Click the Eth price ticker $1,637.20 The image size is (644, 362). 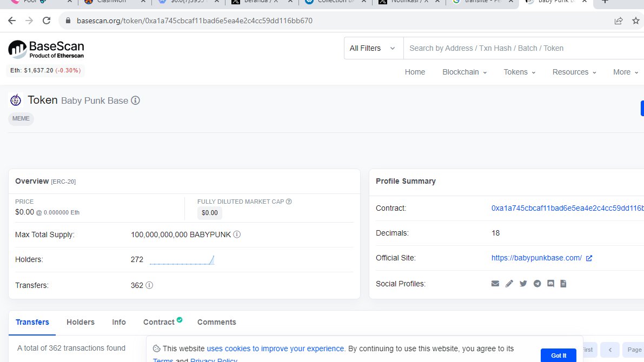pyautogui.click(x=45, y=70)
